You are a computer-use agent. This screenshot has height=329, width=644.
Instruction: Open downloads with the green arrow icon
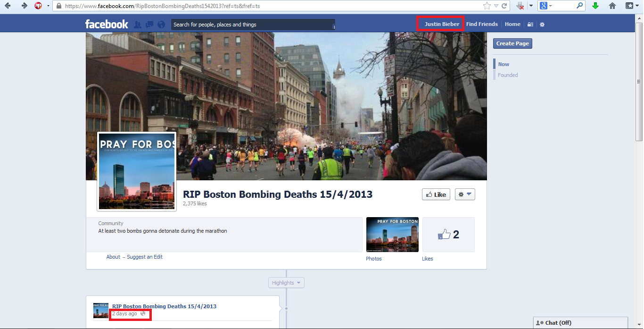coord(595,6)
